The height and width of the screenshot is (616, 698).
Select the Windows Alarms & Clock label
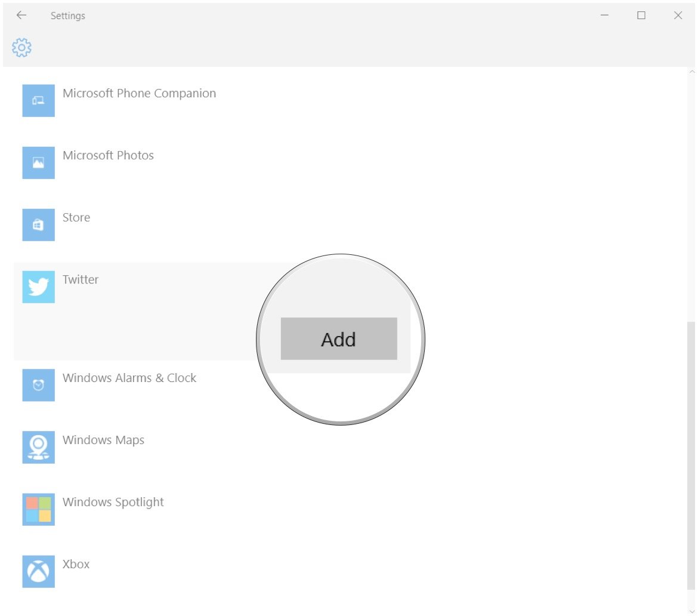[x=129, y=378]
